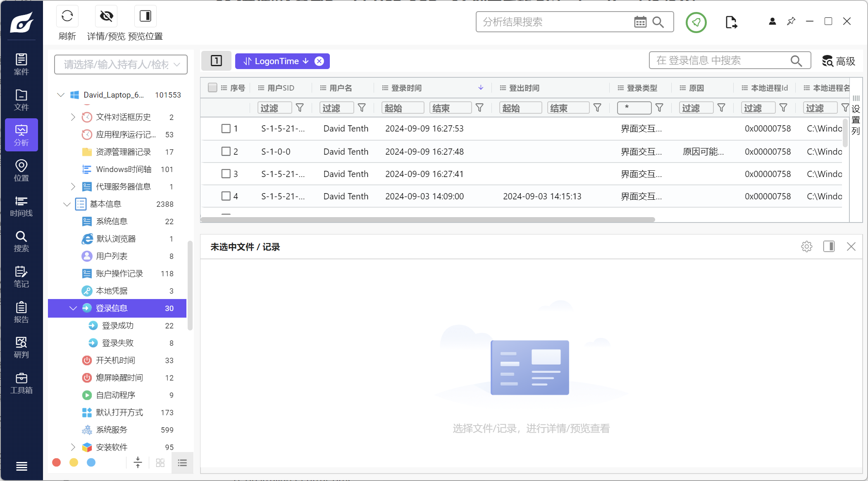Image resolution: width=868 pixels, height=481 pixels.
Task: Remove the LogonTime sort tag
Action: [319, 61]
